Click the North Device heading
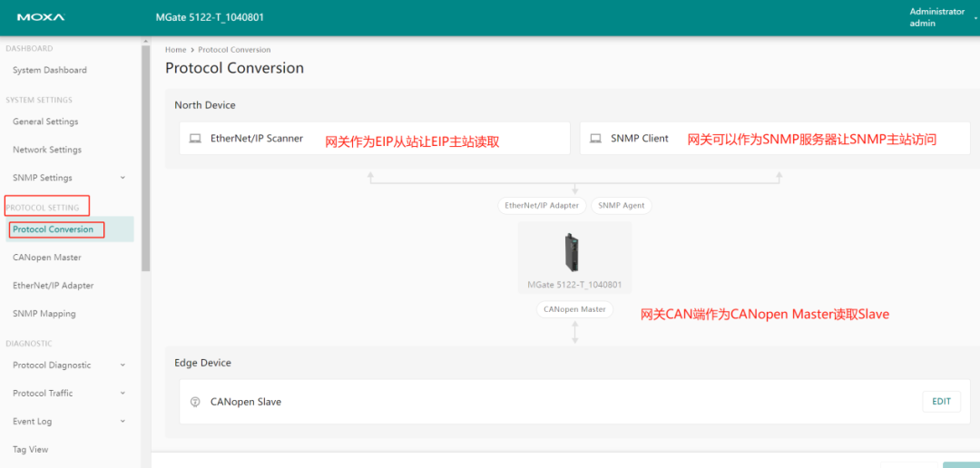 tap(205, 105)
